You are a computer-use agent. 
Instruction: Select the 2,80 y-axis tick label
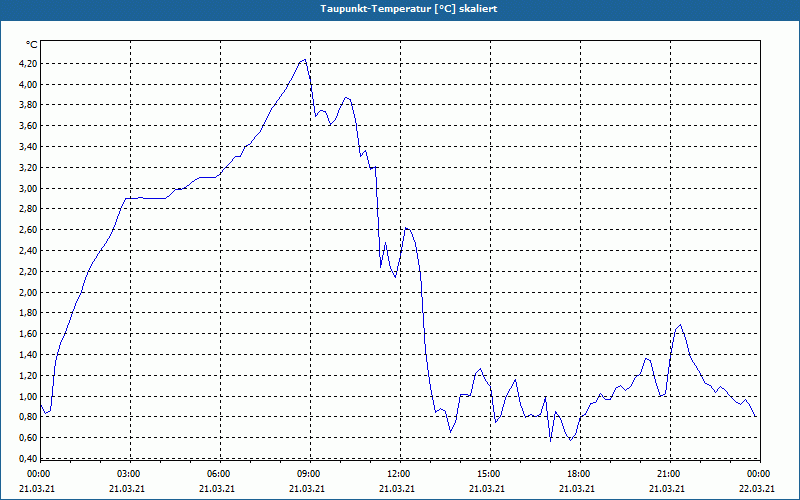(28, 209)
